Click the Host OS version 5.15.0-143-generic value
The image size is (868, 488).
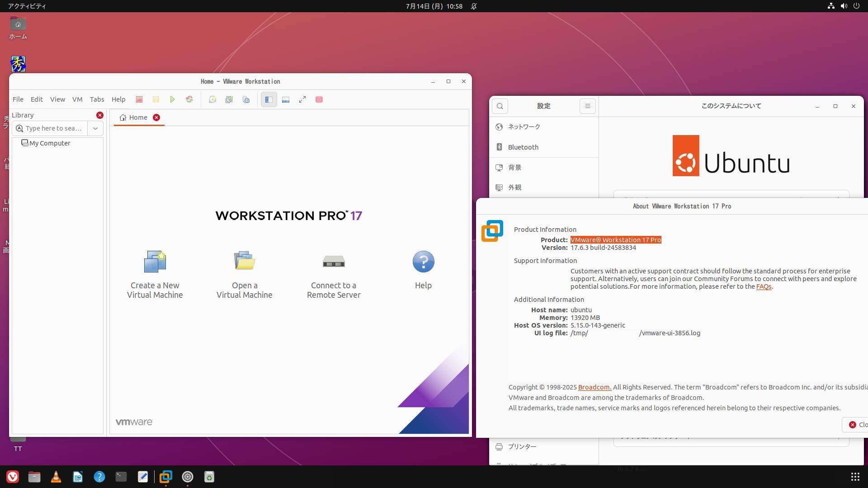tap(598, 325)
